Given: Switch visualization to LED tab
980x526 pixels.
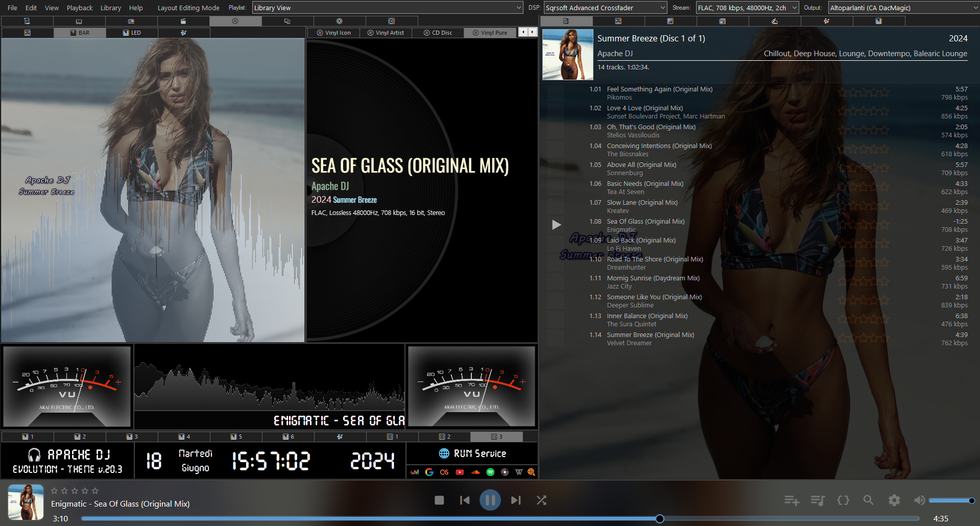Looking at the screenshot, I should (x=132, y=33).
